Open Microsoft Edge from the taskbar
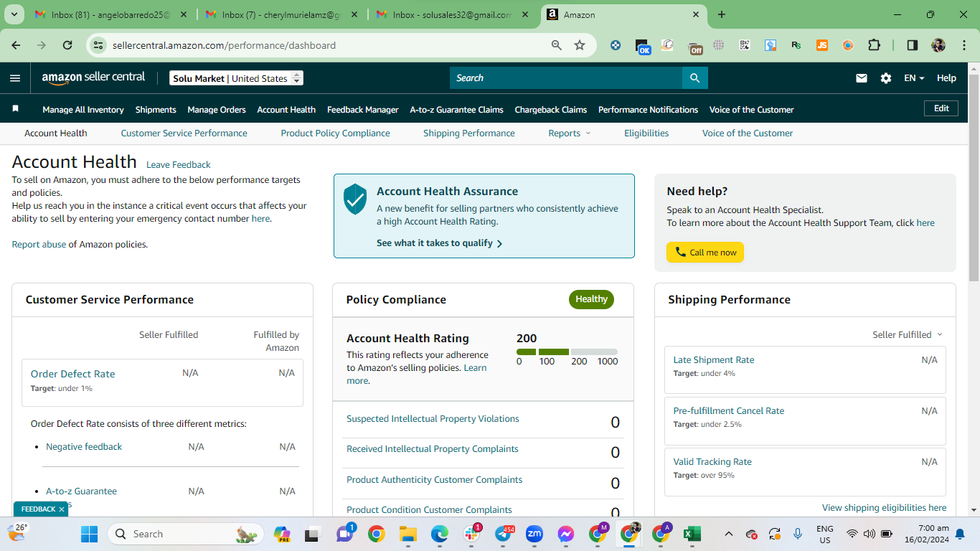Viewport: 980px width, 551px height. (439, 534)
